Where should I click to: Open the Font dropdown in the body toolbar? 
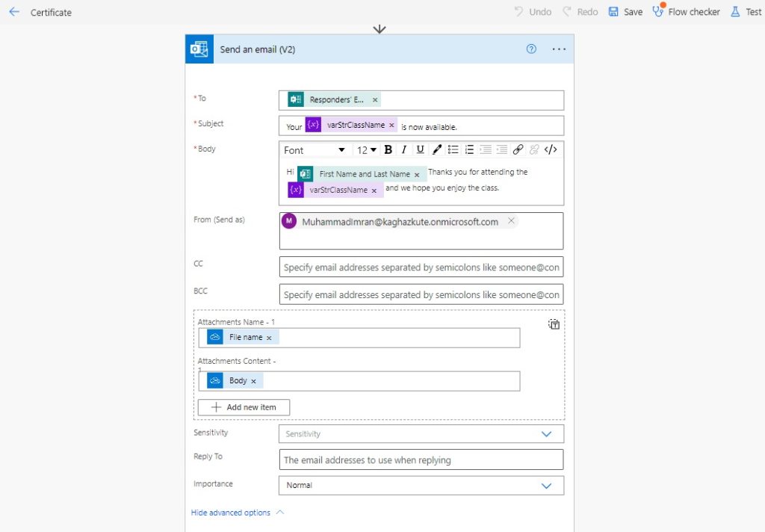(x=314, y=149)
